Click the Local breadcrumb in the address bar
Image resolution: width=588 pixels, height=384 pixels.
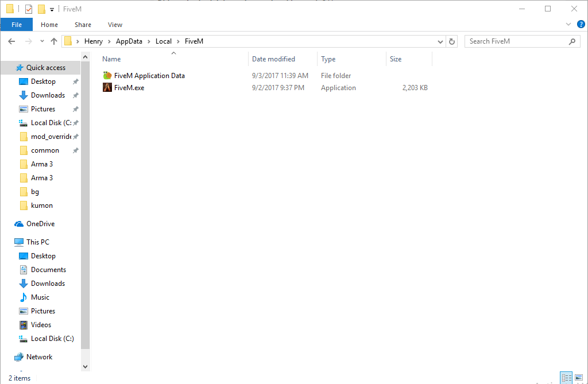click(x=164, y=41)
